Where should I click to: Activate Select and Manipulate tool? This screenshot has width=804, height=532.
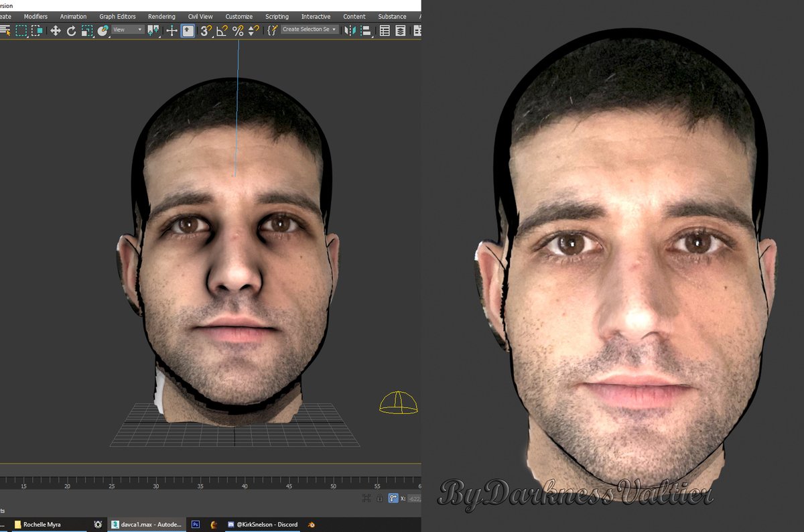[x=172, y=30]
